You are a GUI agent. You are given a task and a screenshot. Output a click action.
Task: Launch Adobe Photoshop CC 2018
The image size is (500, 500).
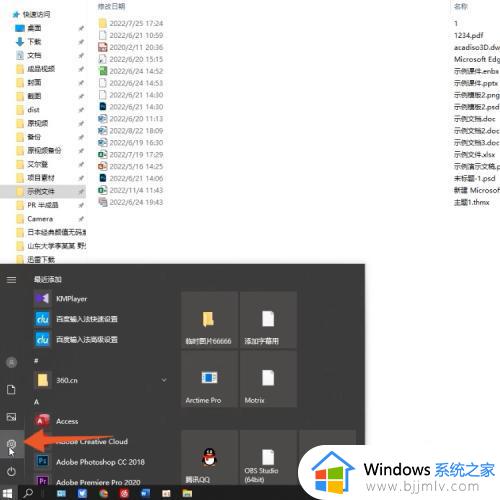[100, 462]
